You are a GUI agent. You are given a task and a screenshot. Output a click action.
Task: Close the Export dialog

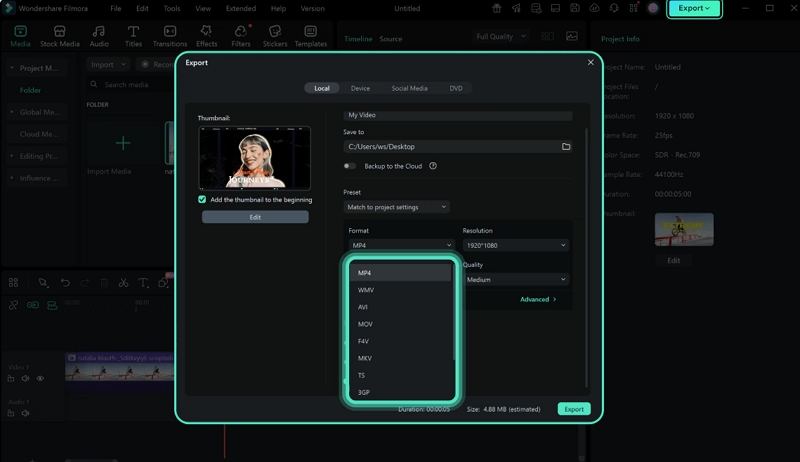click(590, 62)
